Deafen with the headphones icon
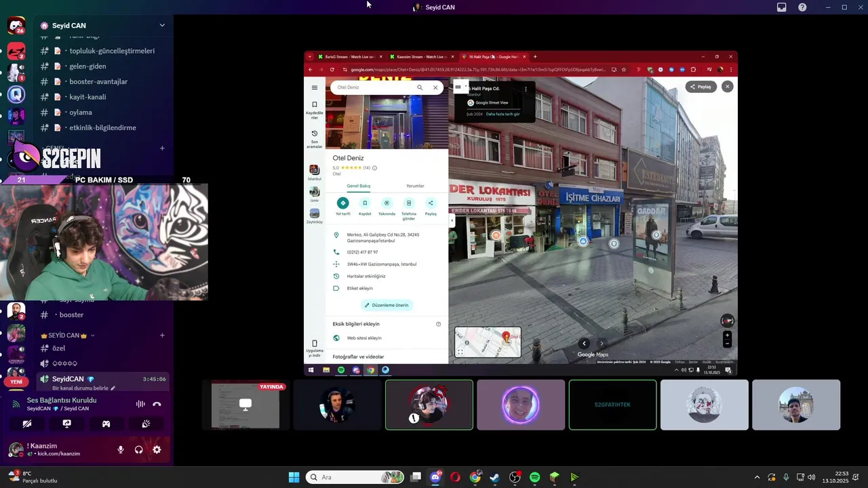868x488 pixels. tap(139, 449)
